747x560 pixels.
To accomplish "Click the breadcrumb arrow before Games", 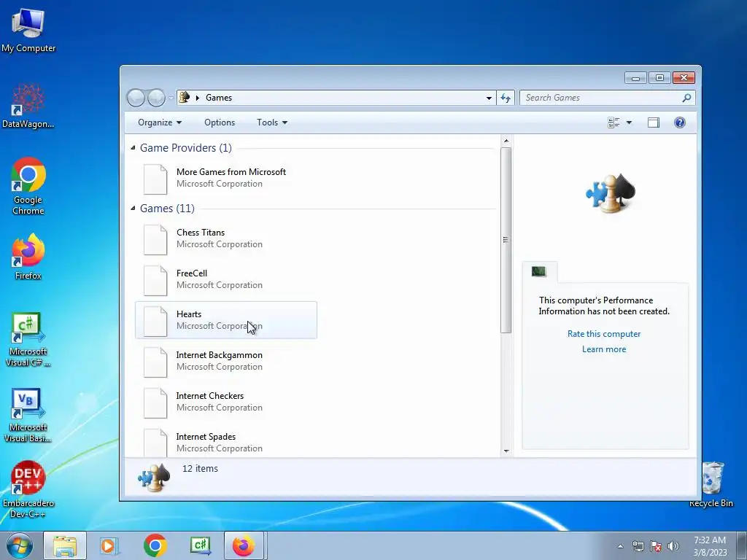I will tap(197, 98).
